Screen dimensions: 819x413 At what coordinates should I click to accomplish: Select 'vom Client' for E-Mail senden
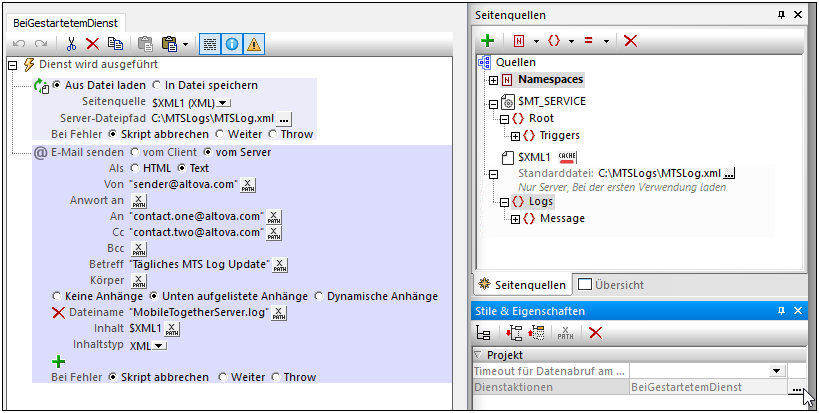[135, 153]
